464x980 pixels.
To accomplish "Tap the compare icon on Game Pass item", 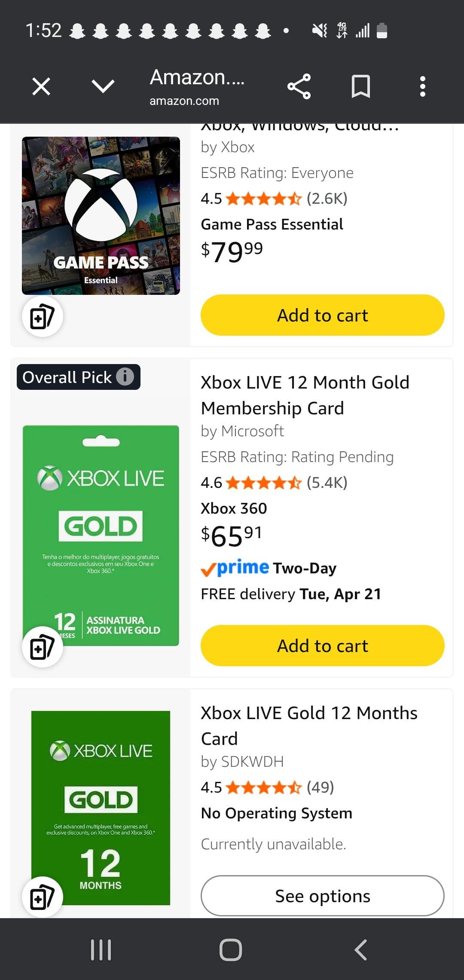I will (43, 317).
